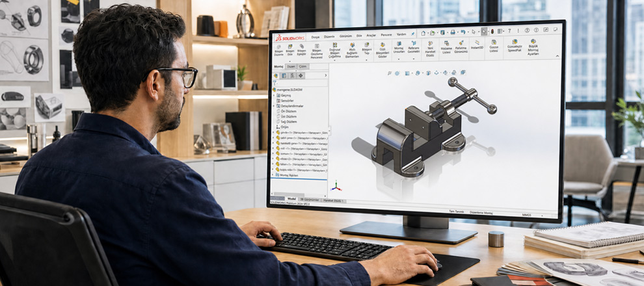The image size is (644, 286).
Task: Switch to 3B Görünümler bottom tab
Action: tap(310, 200)
